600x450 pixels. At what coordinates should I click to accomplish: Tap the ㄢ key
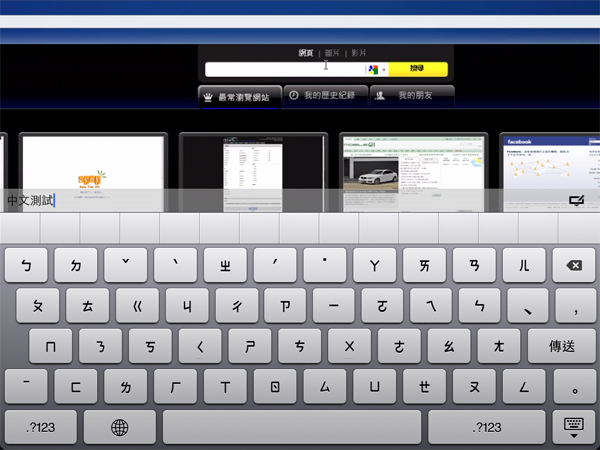[x=474, y=265]
